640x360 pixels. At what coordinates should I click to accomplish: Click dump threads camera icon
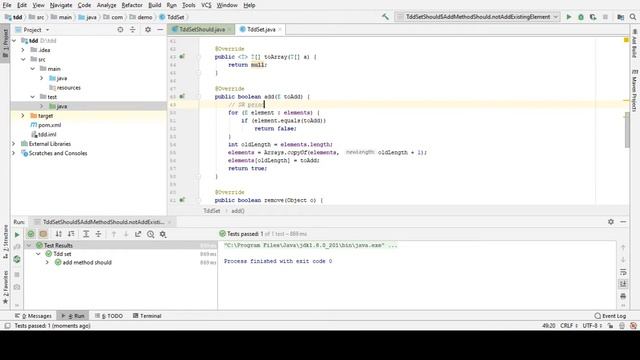[17, 287]
